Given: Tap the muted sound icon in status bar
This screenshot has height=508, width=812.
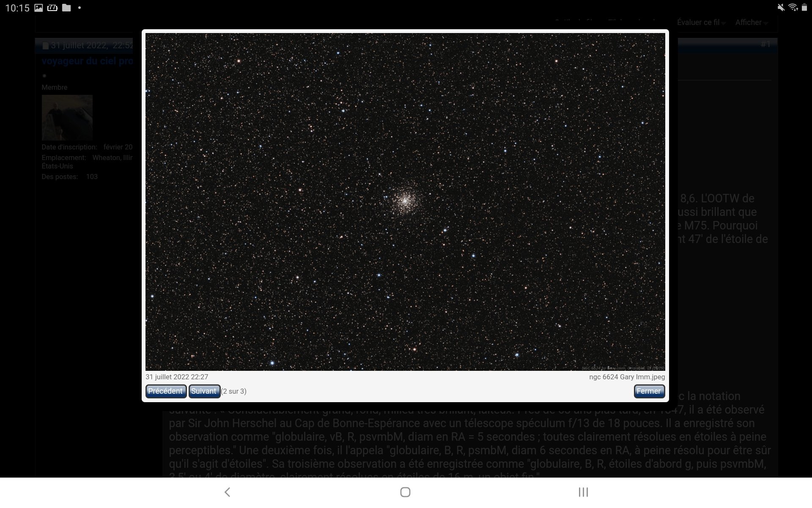Looking at the screenshot, I should pos(781,8).
